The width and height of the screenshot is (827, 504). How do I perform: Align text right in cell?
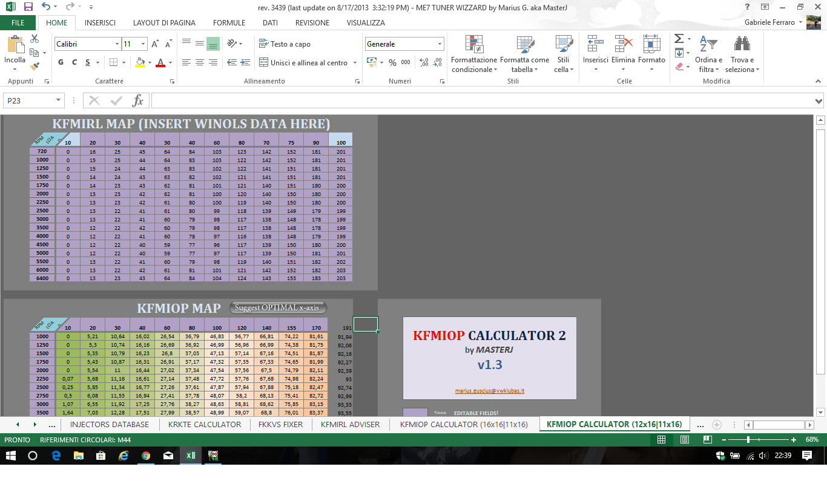click(x=213, y=62)
